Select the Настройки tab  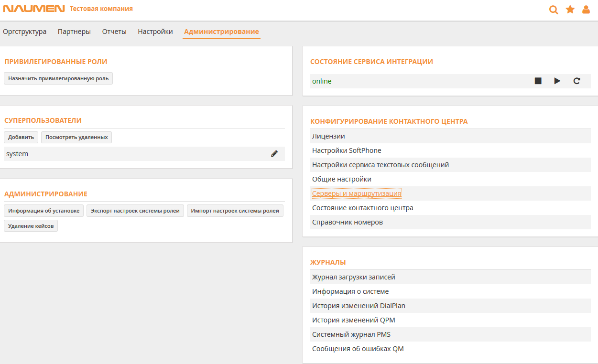pos(155,32)
